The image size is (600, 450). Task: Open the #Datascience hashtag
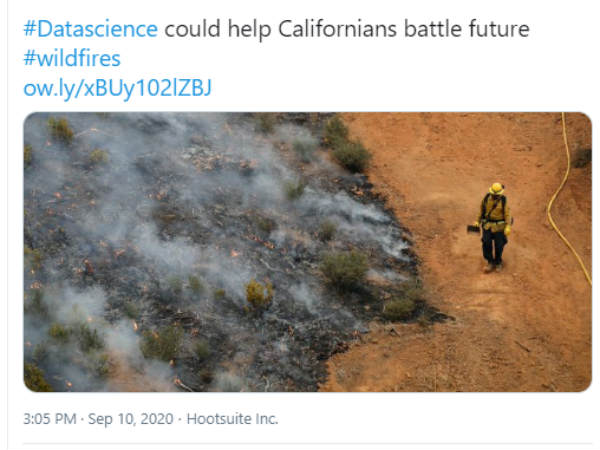coord(90,29)
